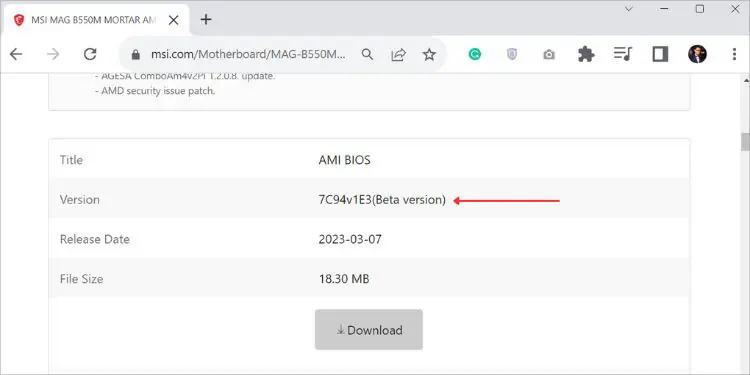Click the 'File Size' row label
750x375 pixels.
tap(81, 279)
